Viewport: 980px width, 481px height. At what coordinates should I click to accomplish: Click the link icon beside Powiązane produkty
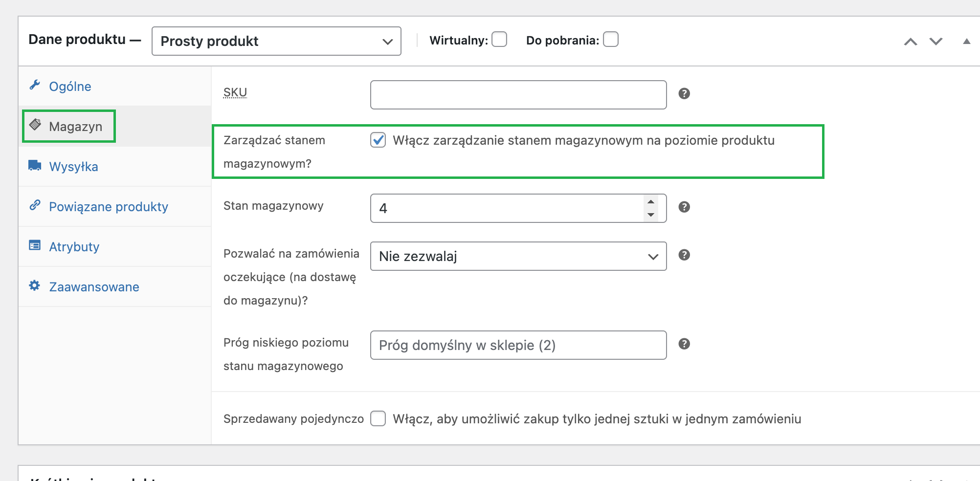(x=34, y=206)
